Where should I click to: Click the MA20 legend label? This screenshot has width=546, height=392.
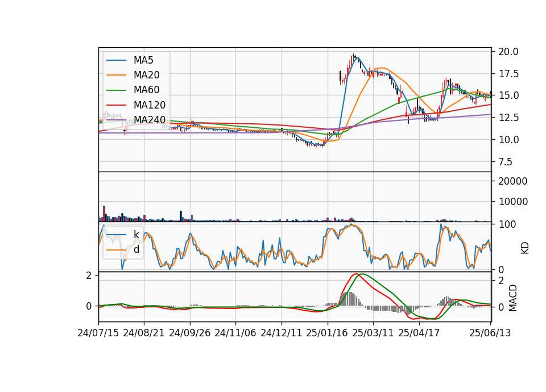pos(146,75)
